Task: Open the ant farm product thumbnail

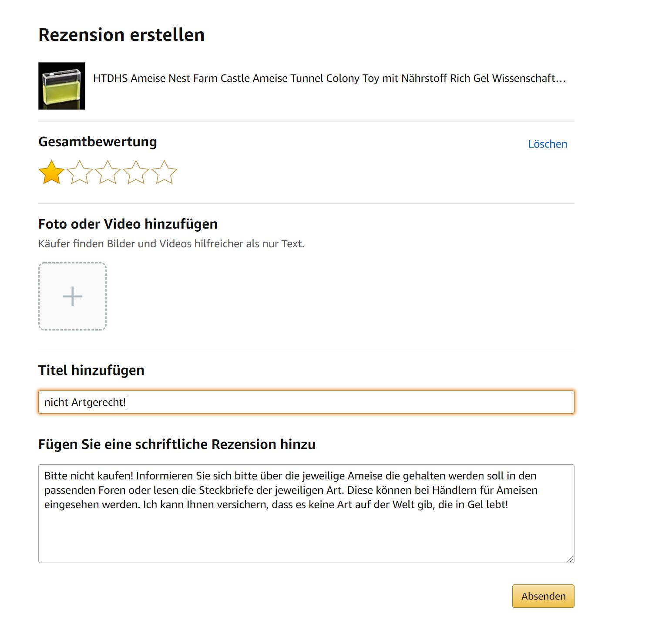Action: 62,86
